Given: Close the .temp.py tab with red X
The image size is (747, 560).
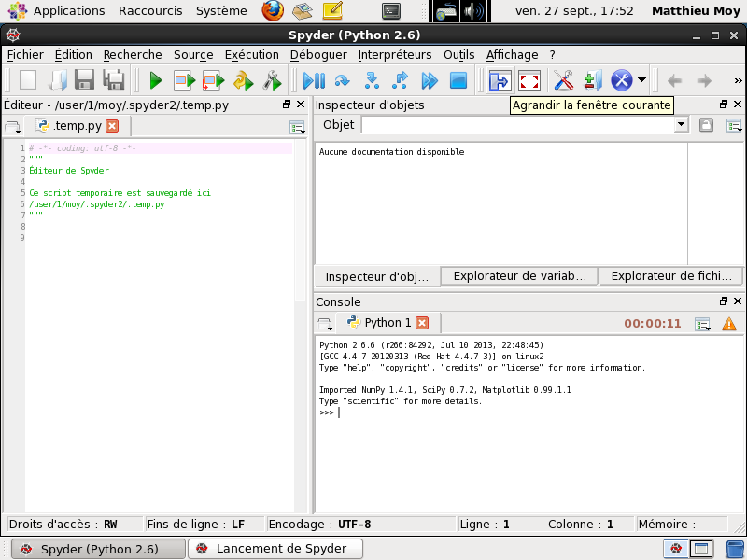Looking at the screenshot, I should click(x=112, y=126).
